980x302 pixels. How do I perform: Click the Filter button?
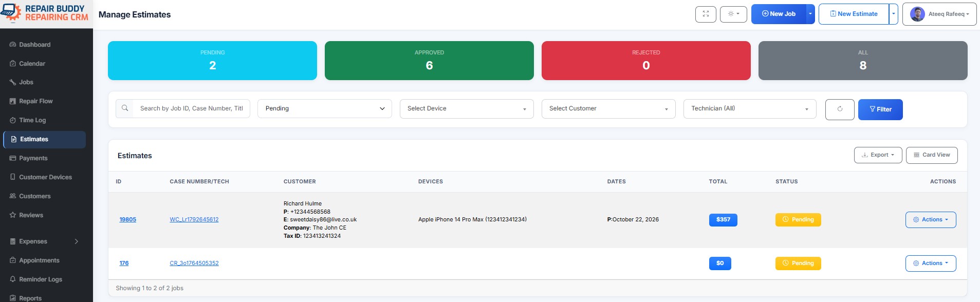coord(880,109)
